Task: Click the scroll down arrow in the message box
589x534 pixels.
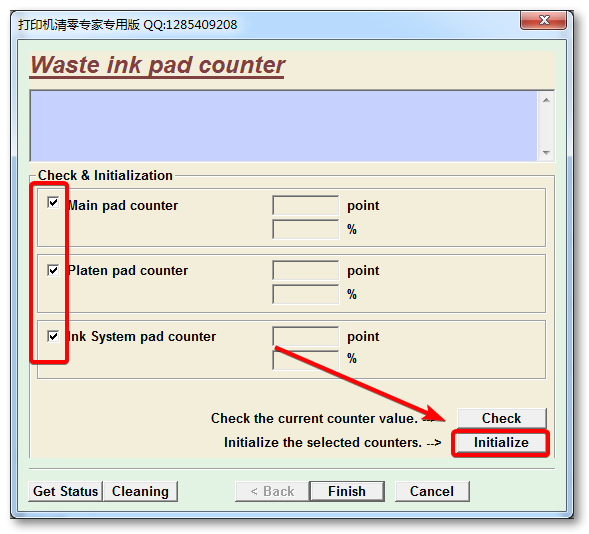Action: 546,152
